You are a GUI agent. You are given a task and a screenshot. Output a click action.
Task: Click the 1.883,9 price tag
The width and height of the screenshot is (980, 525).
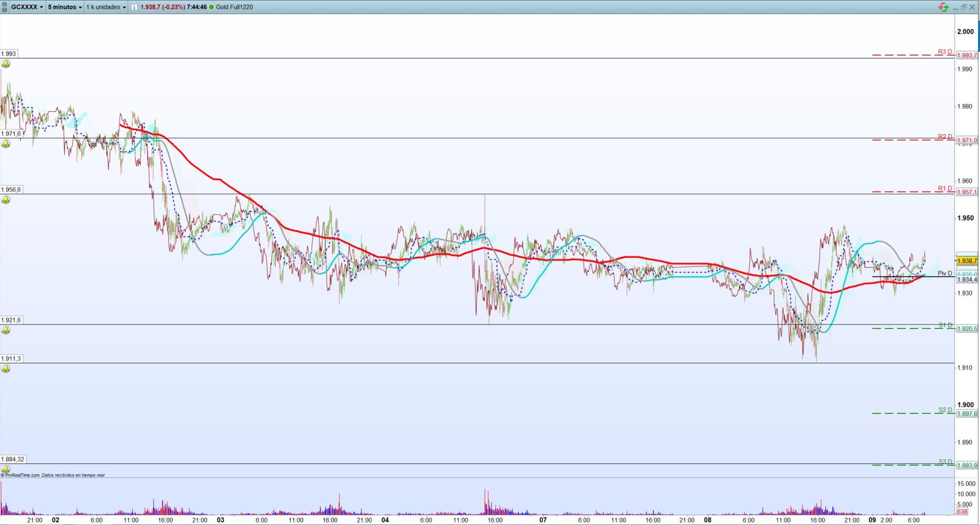point(967,465)
